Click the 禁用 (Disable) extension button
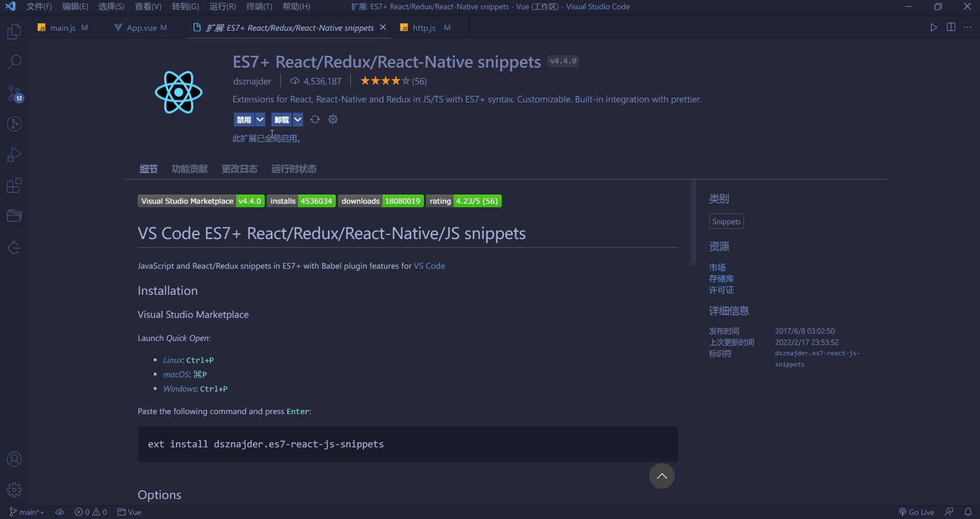This screenshot has width=980, height=519. click(244, 120)
